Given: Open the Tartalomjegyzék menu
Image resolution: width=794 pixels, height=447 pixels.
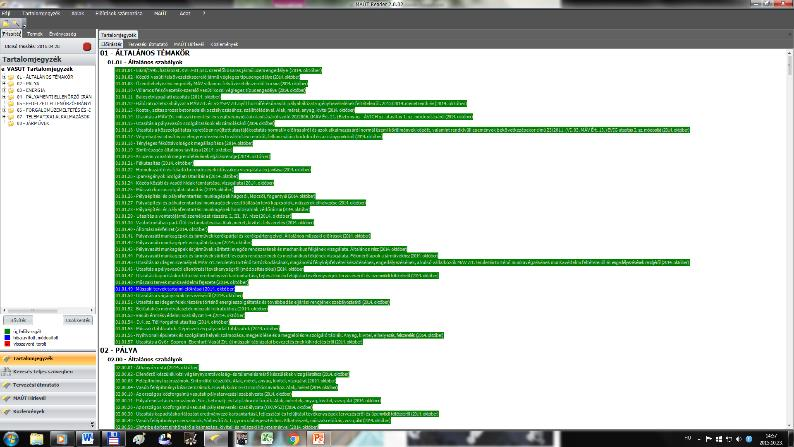Looking at the screenshot, I should coord(41,13).
